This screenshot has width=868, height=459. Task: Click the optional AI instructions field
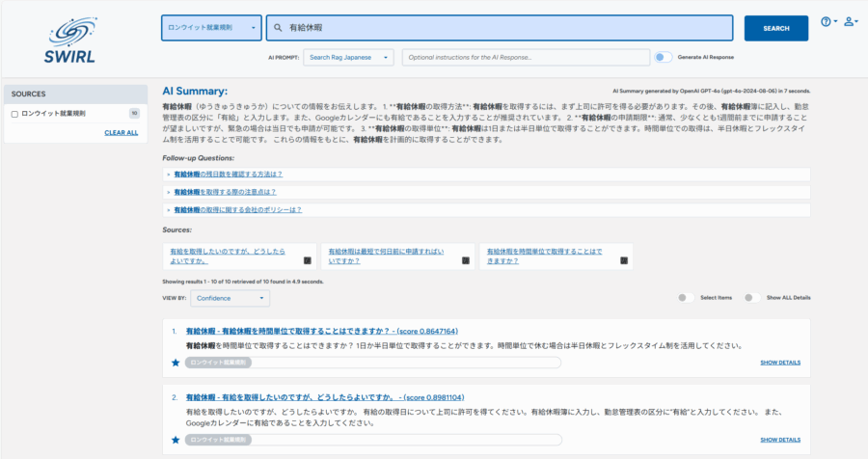[x=526, y=58]
